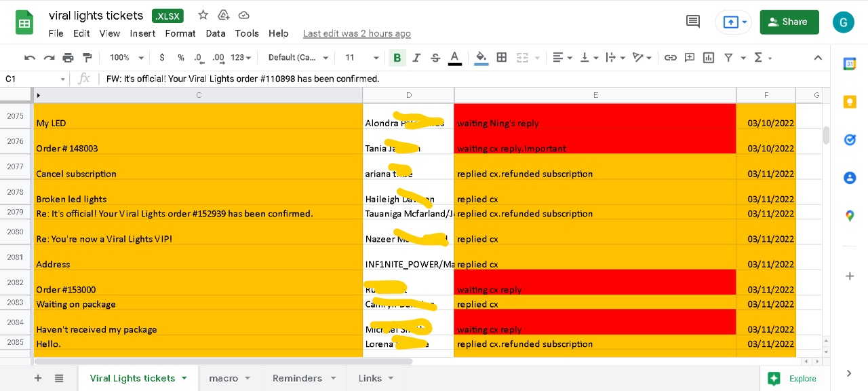Open the Insert menu
Viewport: 868px width, 391px height.
pos(142,33)
